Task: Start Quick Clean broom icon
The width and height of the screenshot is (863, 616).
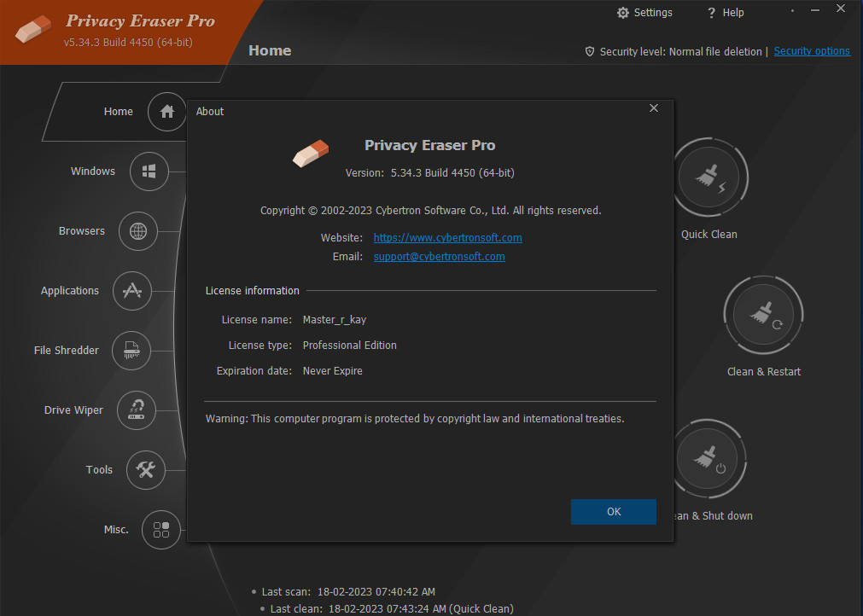Action: [x=708, y=177]
